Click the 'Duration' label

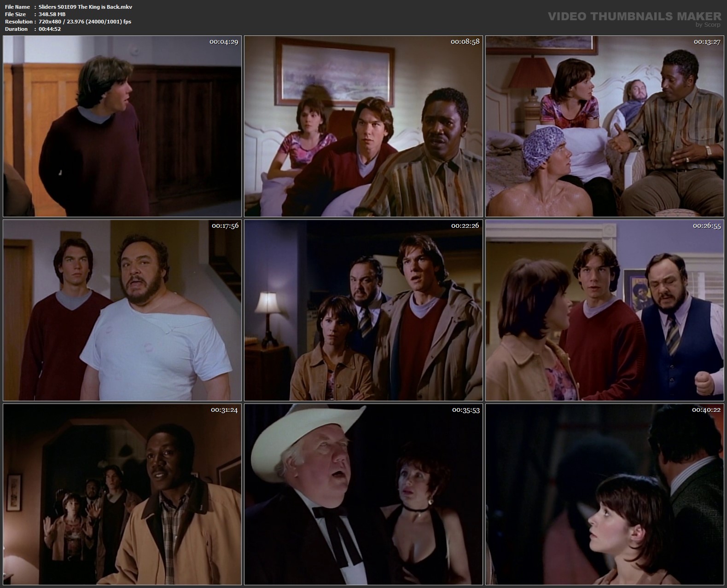16,29
